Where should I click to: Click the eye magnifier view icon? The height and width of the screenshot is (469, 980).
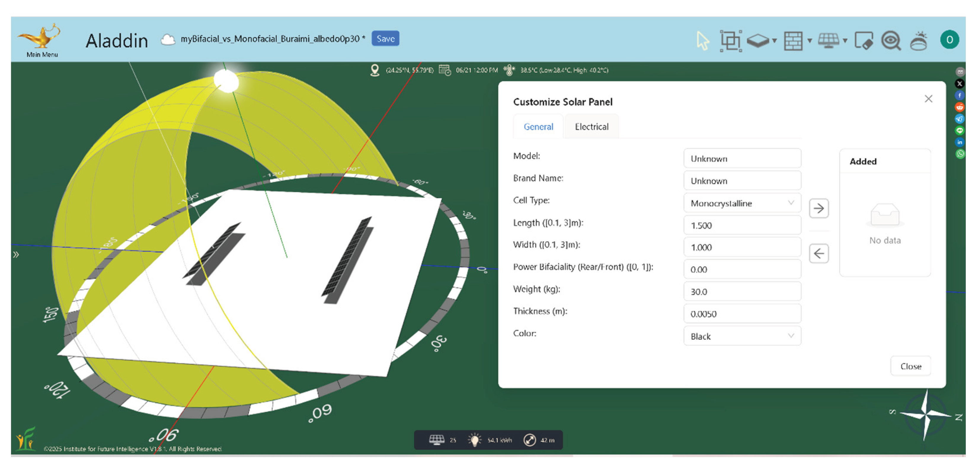891,40
